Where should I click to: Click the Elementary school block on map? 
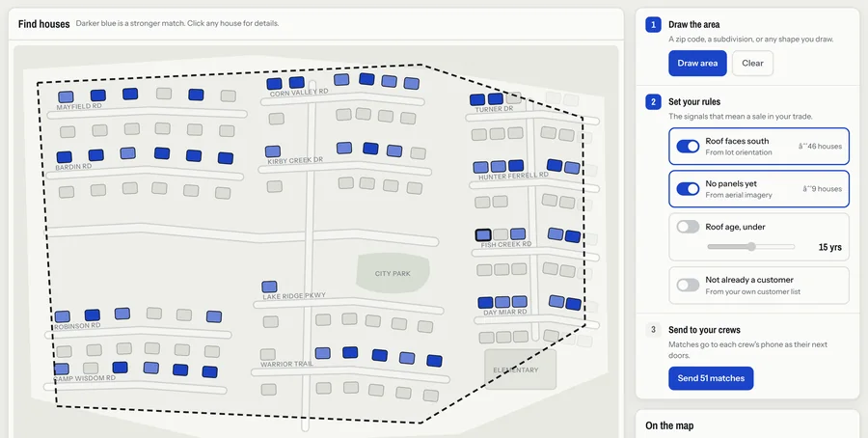click(x=521, y=370)
